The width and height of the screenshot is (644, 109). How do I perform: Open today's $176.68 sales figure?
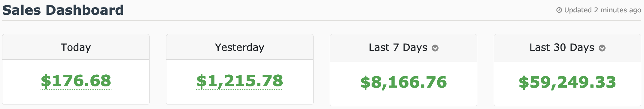click(76, 81)
